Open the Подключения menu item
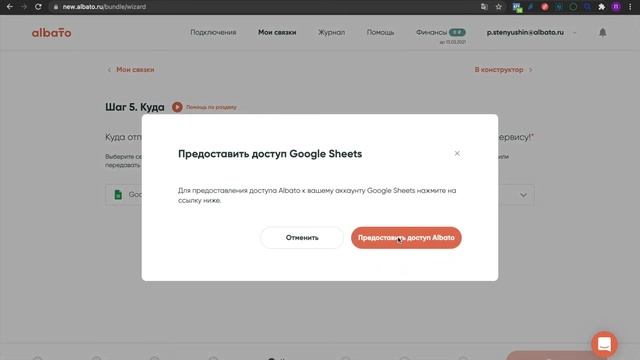Image resolution: width=640 pixels, height=360 pixels. (213, 32)
